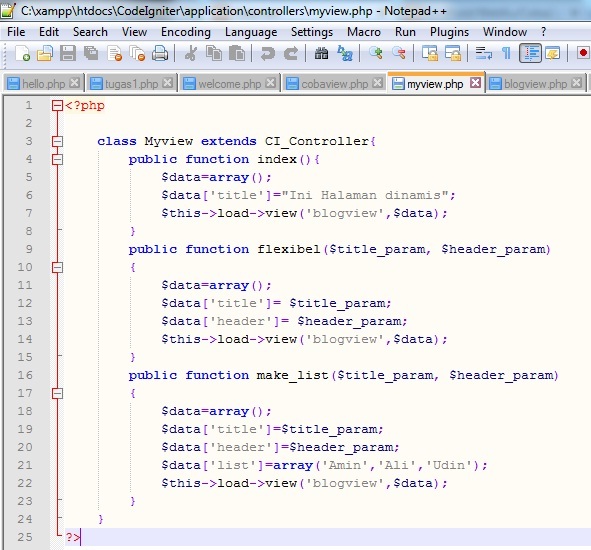Open the Window menu

[505, 32]
